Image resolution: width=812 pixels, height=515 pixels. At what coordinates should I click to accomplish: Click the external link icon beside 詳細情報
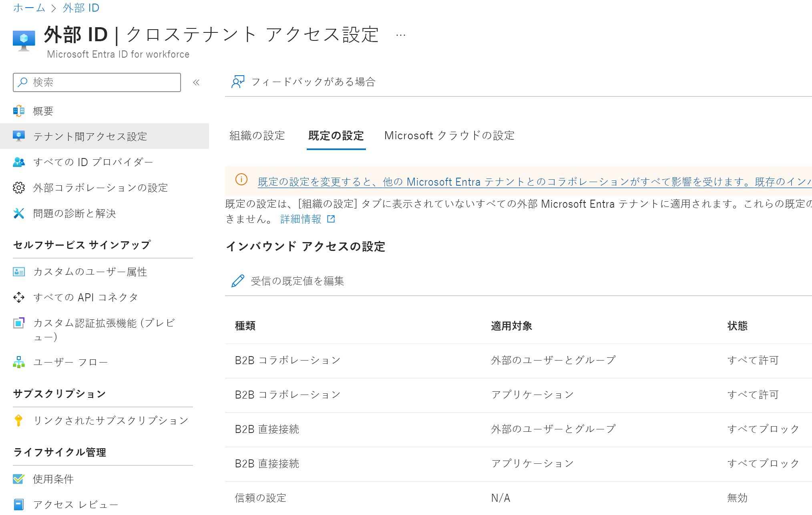(x=331, y=219)
